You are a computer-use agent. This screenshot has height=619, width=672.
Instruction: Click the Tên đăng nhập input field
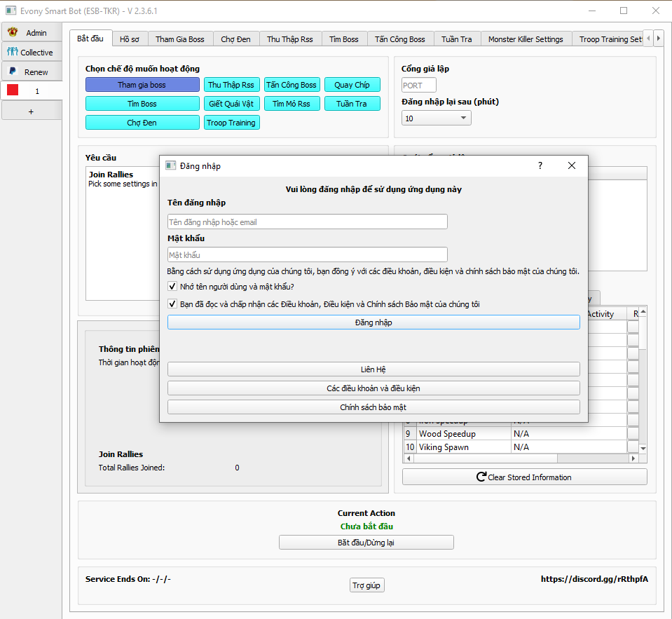[307, 222]
